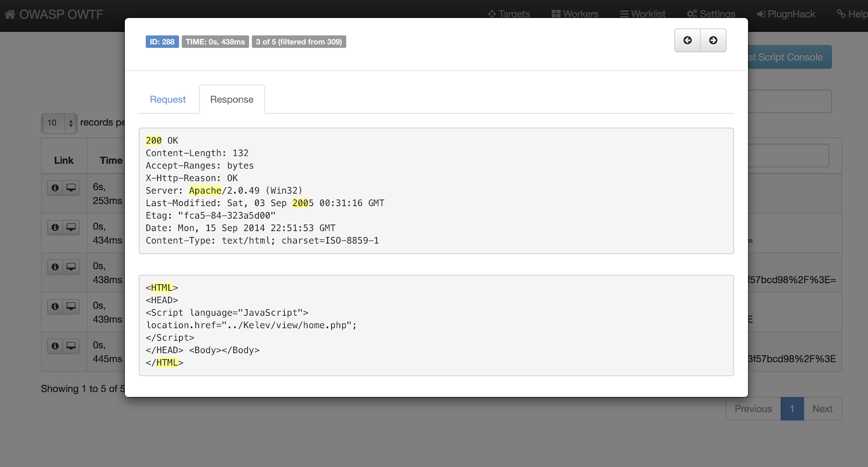
Task: Open OWASP OWTF home link
Action: pyautogui.click(x=54, y=15)
